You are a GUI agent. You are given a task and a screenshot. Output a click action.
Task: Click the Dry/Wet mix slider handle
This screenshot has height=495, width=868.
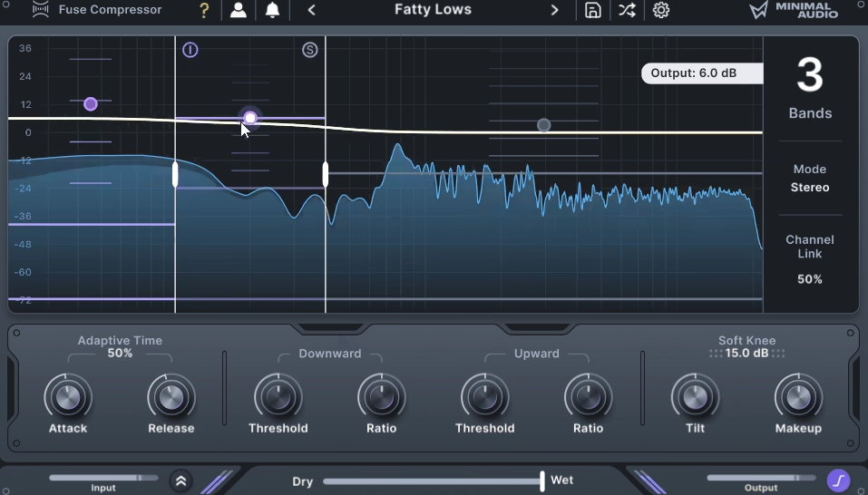542,481
